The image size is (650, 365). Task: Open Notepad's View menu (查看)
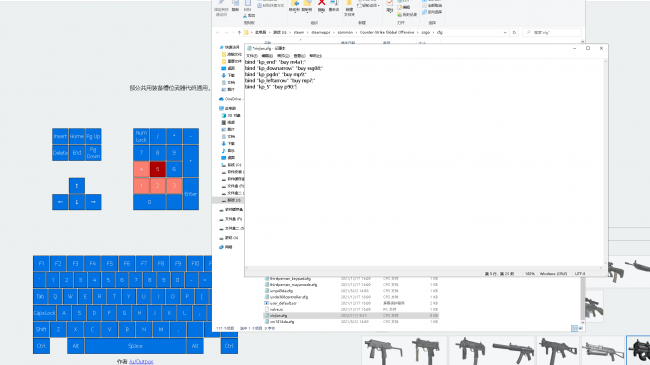[299, 56]
